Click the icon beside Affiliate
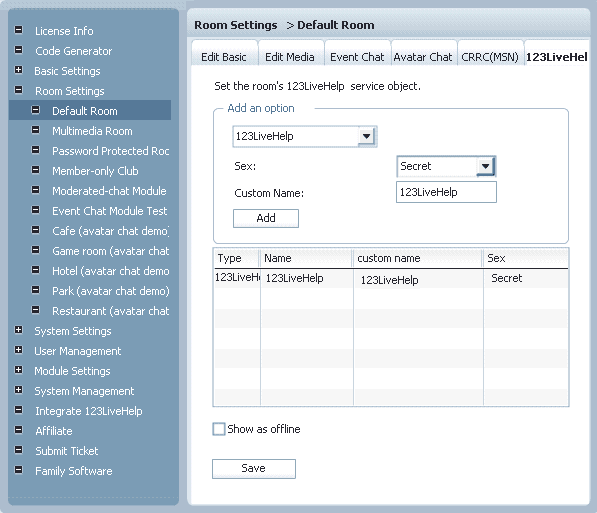This screenshot has height=513, width=597. point(18,430)
